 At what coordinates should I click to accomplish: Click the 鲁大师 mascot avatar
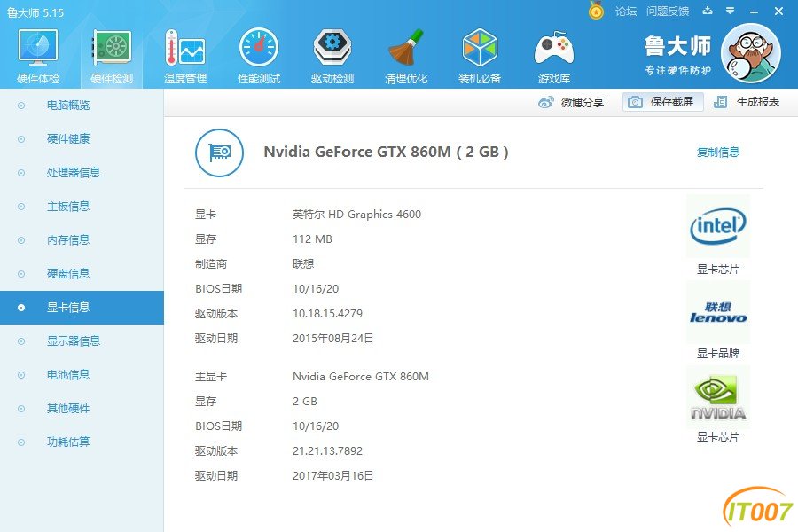point(751,53)
